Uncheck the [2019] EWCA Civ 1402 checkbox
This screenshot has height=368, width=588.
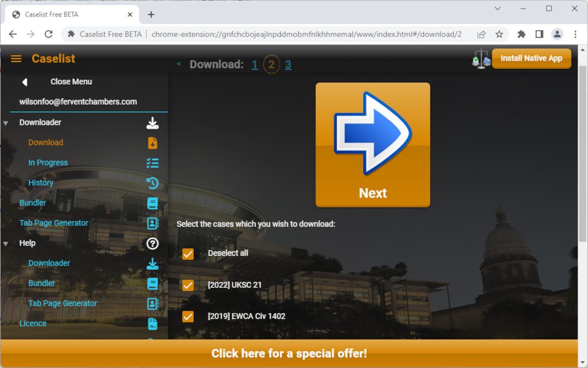[188, 316]
